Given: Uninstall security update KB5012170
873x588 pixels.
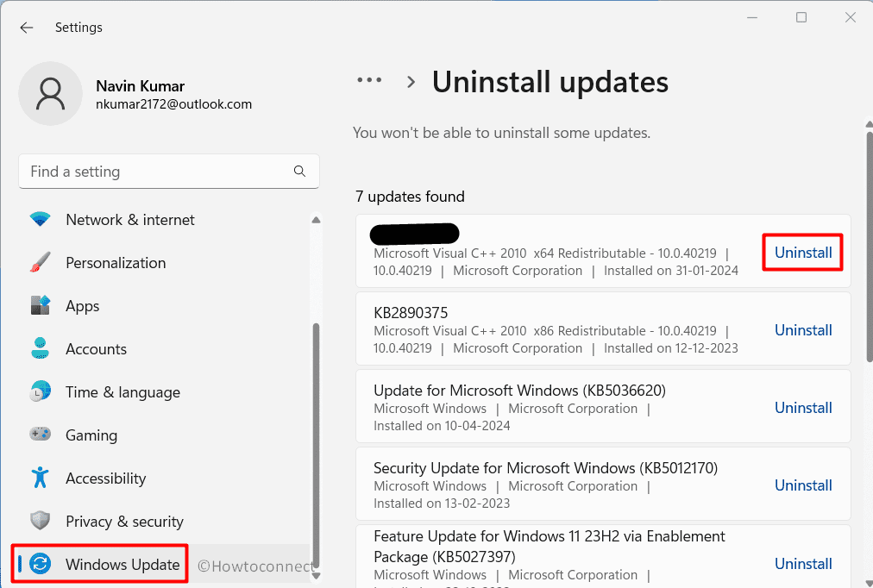Looking at the screenshot, I should pos(803,485).
